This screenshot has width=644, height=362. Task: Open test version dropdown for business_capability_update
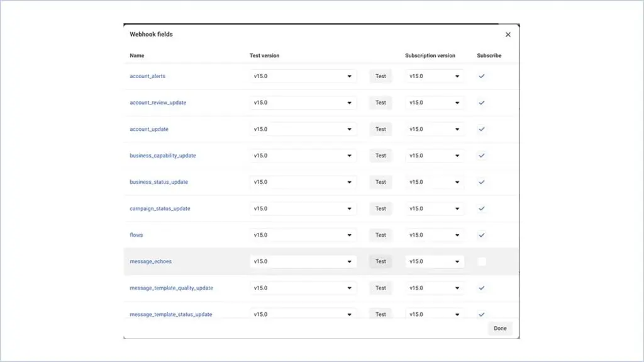(x=303, y=156)
